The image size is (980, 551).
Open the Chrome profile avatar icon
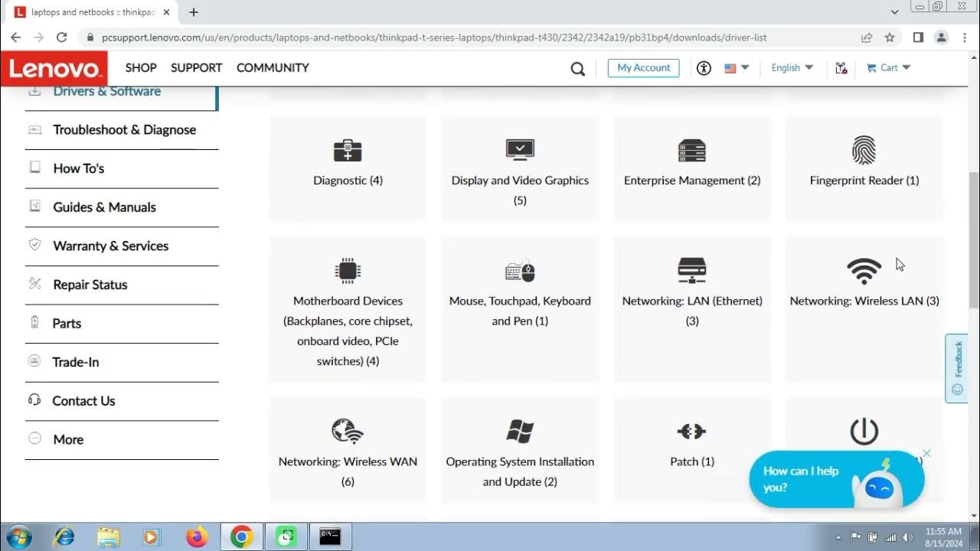pyautogui.click(x=942, y=37)
